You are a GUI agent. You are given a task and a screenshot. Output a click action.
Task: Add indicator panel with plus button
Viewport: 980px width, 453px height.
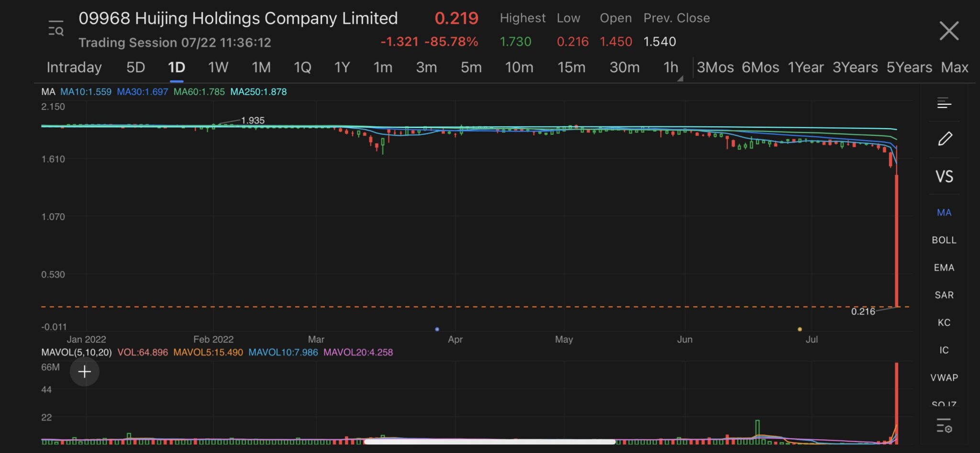pyautogui.click(x=85, y=372)
